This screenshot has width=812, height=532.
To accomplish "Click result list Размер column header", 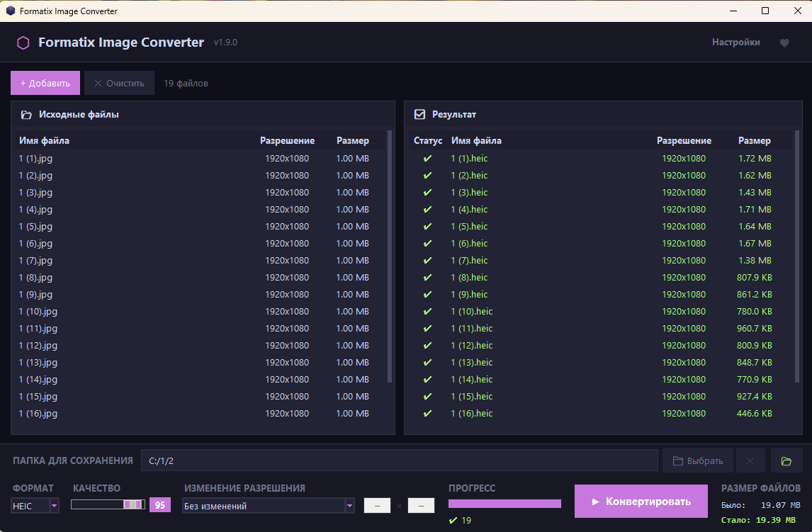I will click(754, 140).
